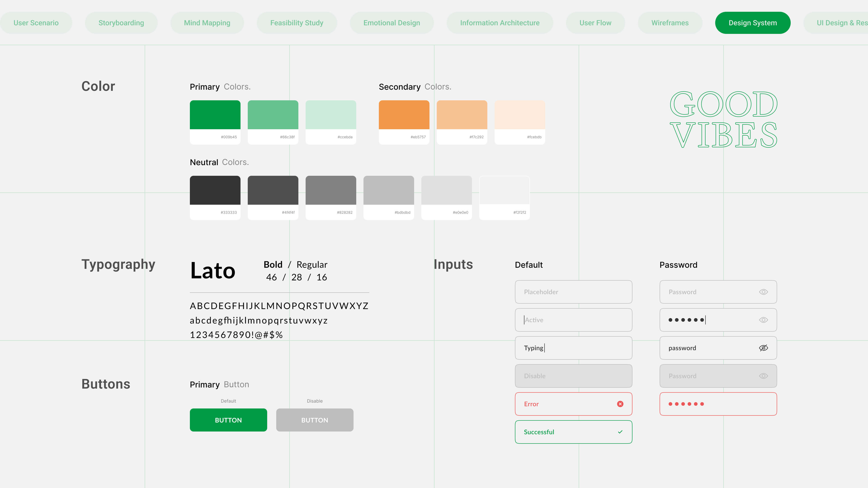The image size is (868, 488).
Task: Click eye icon in disabled Password field
Action: [x=763, y=376]
